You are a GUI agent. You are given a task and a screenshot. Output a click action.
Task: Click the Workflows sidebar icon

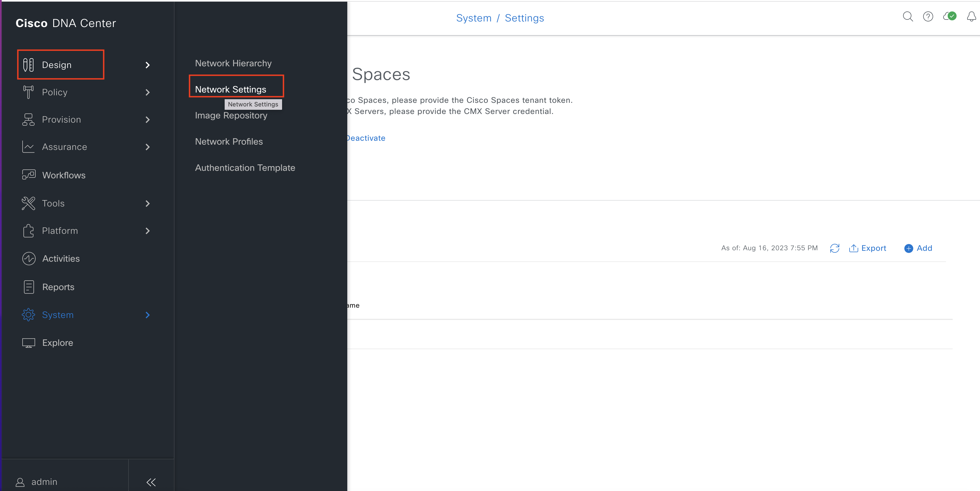[x=28, y=175]
